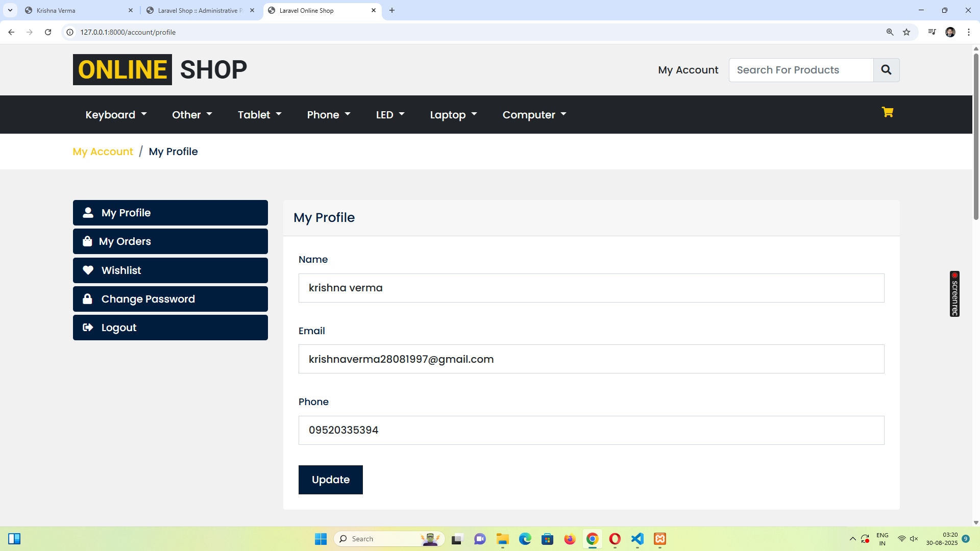The image size is (980, 551).
Task: Expand the Phone category dropdown
Action: click(328, 115)
